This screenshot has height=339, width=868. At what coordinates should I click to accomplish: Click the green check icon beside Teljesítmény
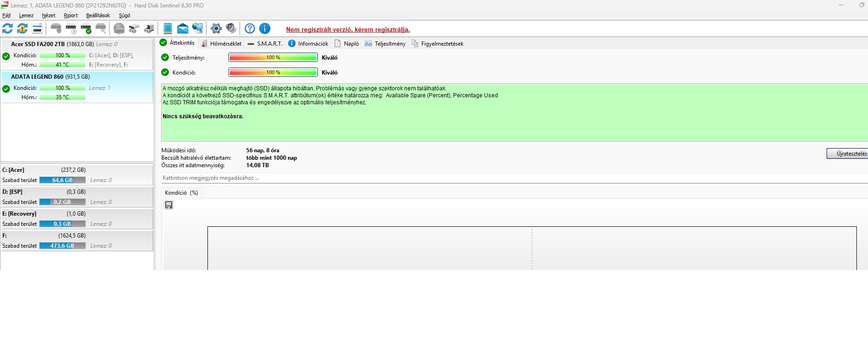tap(165, 57)
